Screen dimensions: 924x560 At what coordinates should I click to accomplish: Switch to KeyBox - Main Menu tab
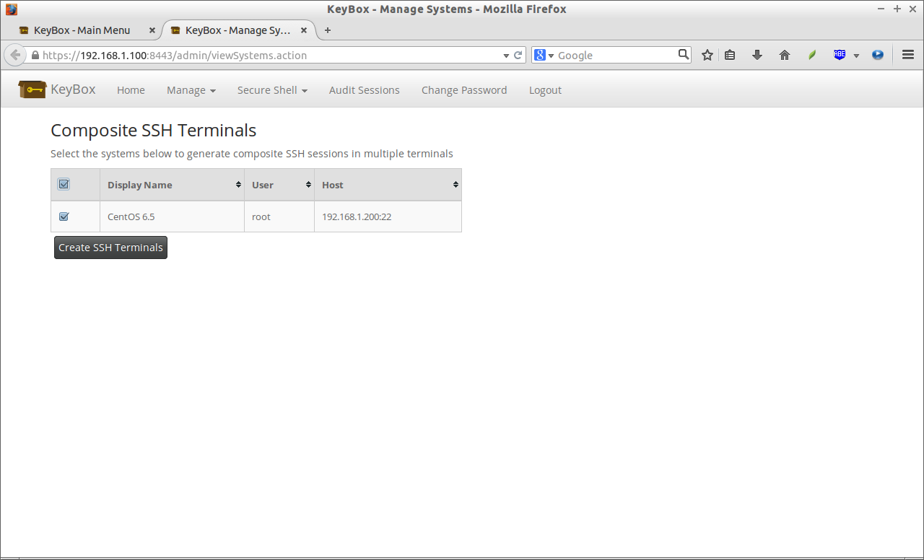pyautogui.click(x=82, y=30)
